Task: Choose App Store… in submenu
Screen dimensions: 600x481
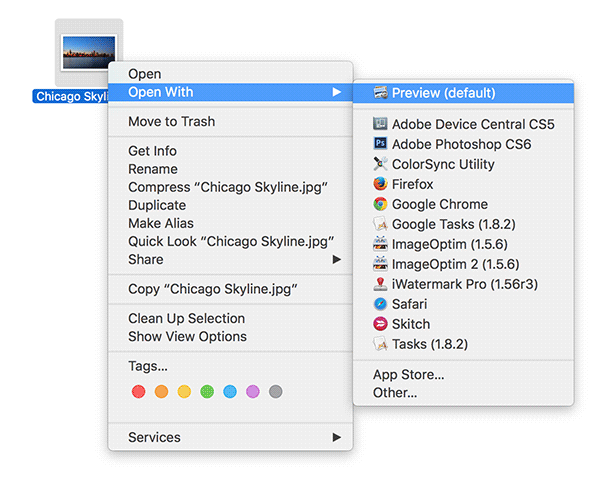Action: [x=463, y=375]
